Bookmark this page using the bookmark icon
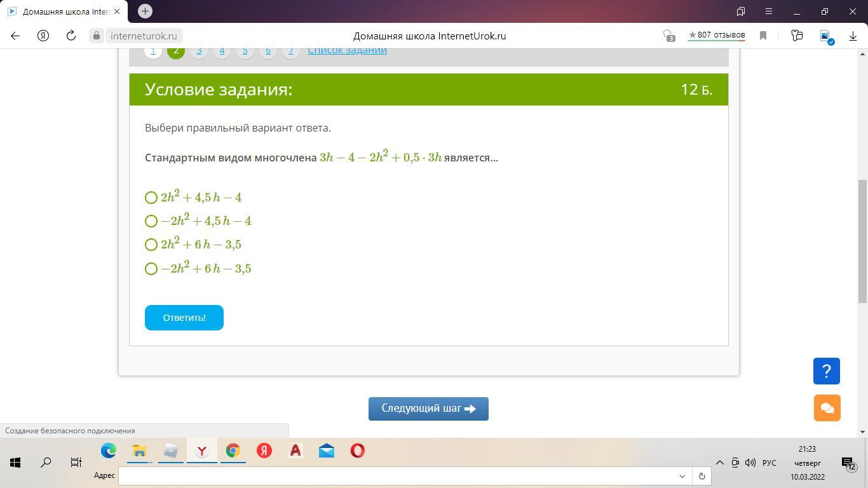868x488 pixels. pos(763,36)
